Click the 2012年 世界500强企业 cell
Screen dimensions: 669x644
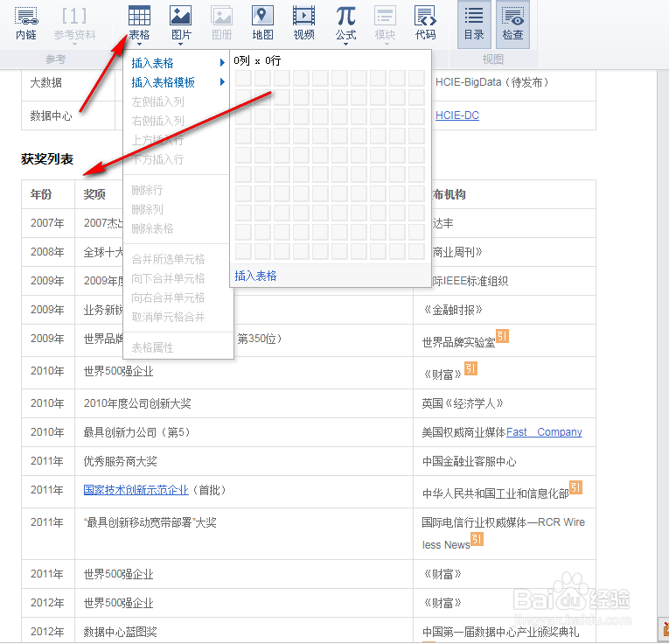tap(244, 603)
